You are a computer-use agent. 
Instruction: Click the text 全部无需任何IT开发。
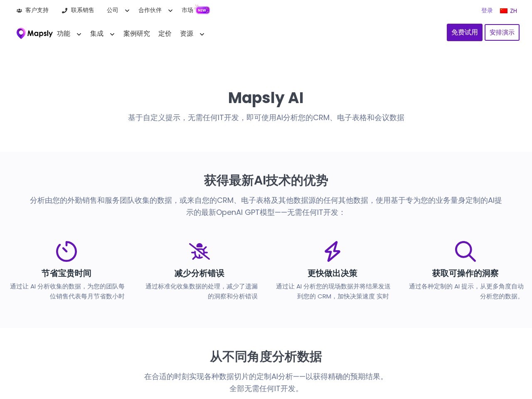point(266,389)
